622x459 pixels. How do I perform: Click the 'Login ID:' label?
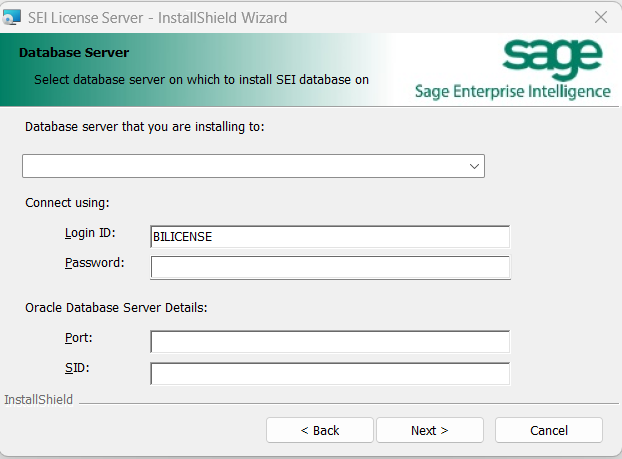(90, 233)
